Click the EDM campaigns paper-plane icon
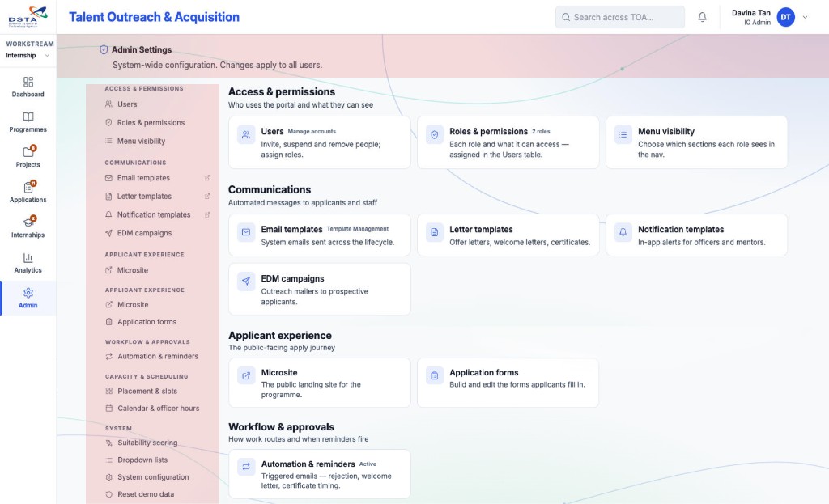The image size is (829, 504). click(246, 281)
